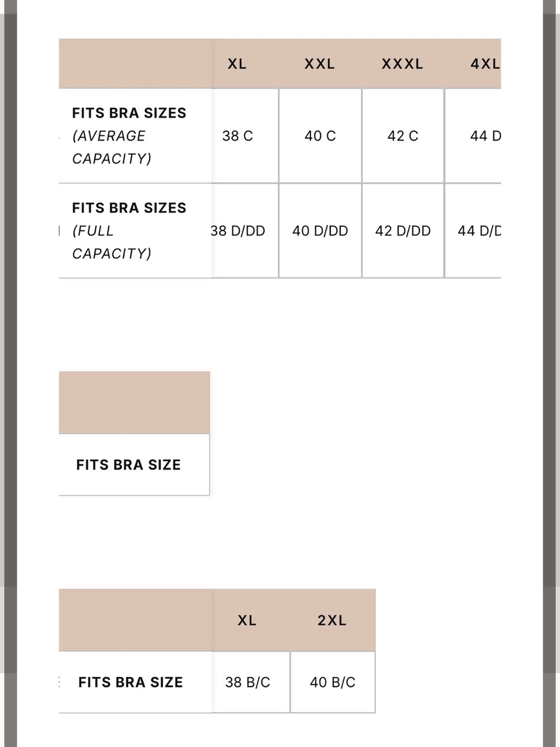Select the XL header in bottom table
This screenshot has width=560, height=747.
pyautogui.click(x=247, y=620)
